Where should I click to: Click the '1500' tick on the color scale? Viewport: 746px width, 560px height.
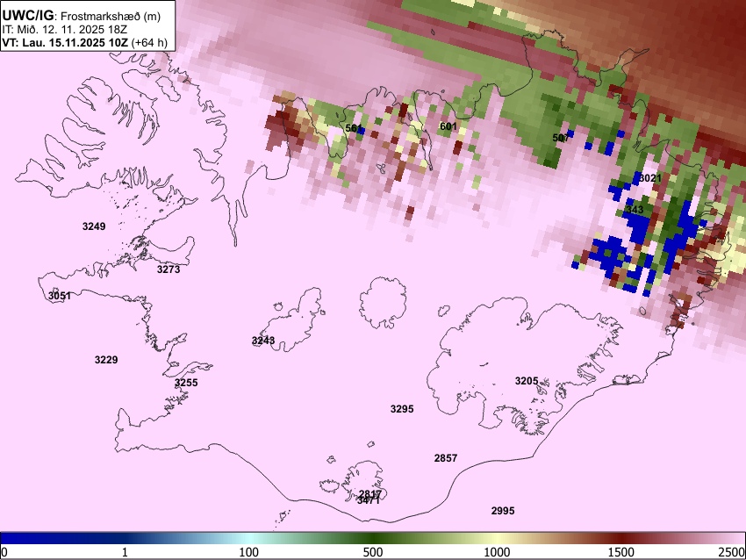tap(621, 552)
